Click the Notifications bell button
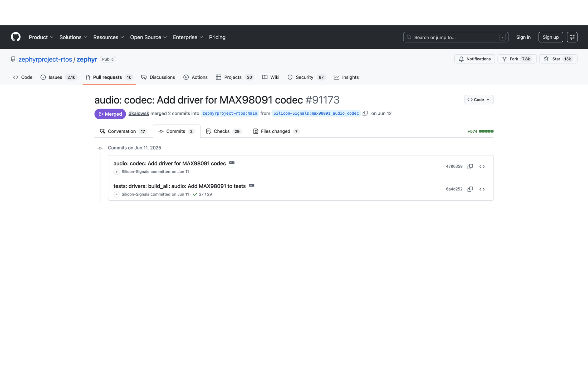588x368 pixels. [x=474, y=59]
